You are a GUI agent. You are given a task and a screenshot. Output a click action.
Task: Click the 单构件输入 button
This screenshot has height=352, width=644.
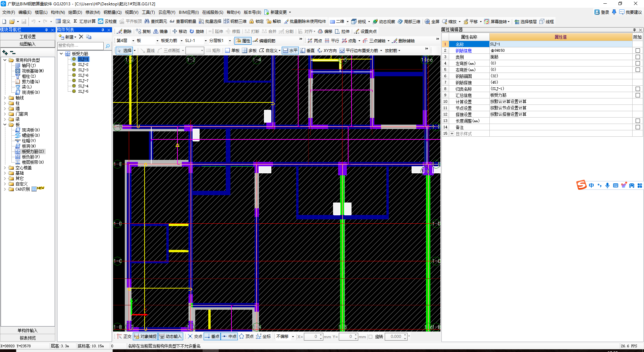click(x=28, y=331)
